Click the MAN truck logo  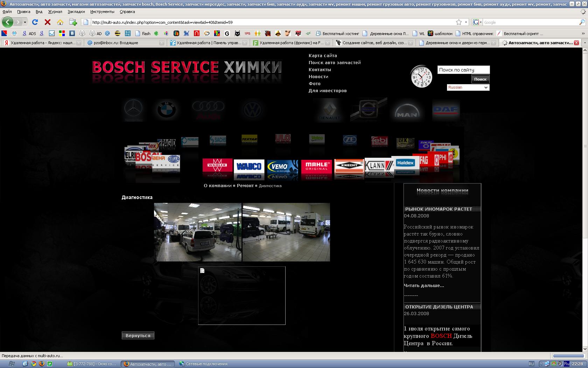pyautogui.click(x=407, y=110)
